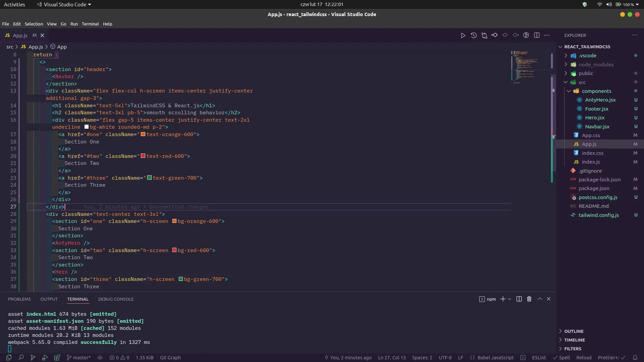The width and height of the screenshot is (644, 362).
Task: Split the terminal panel
Action: pyautogui.click(x=519, y=299)
